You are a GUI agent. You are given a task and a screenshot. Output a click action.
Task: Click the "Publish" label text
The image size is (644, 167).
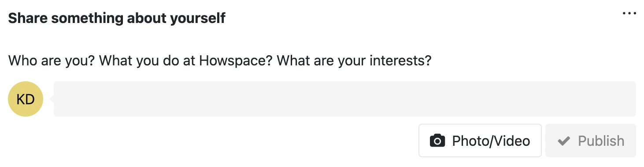click(601, 141)
